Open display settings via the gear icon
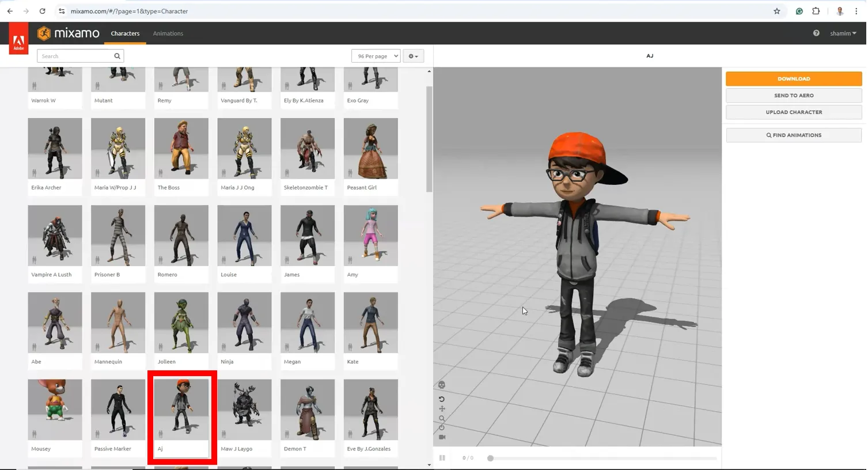 coord(412,56)
